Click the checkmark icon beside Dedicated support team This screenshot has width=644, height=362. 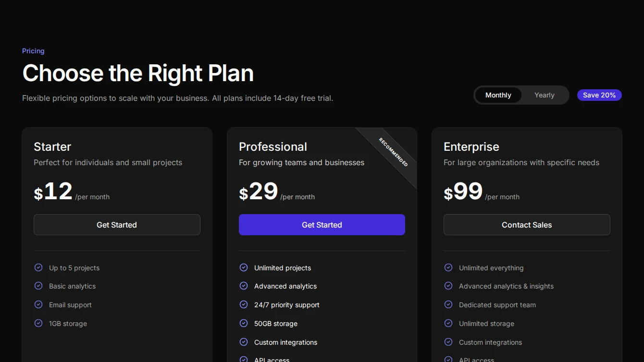448,304
